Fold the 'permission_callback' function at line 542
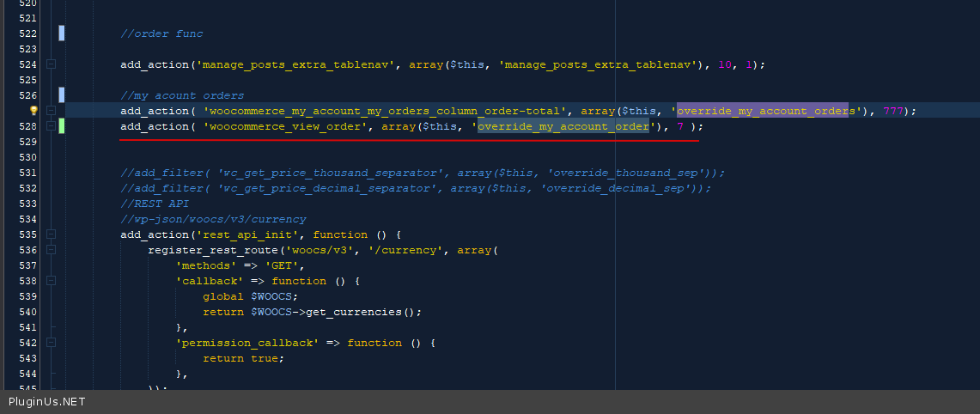The image size is (980, 414). tap(52, 343)
